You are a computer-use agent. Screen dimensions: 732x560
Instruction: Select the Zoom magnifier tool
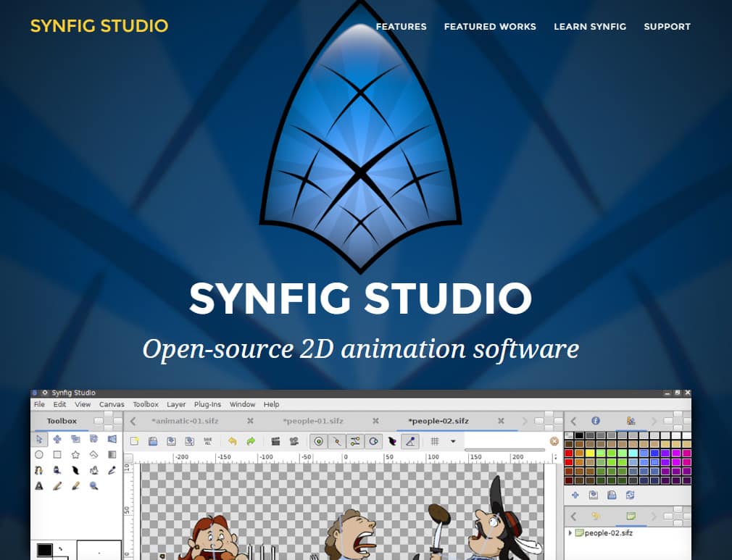pyautogui.click(x=93, y=486)
